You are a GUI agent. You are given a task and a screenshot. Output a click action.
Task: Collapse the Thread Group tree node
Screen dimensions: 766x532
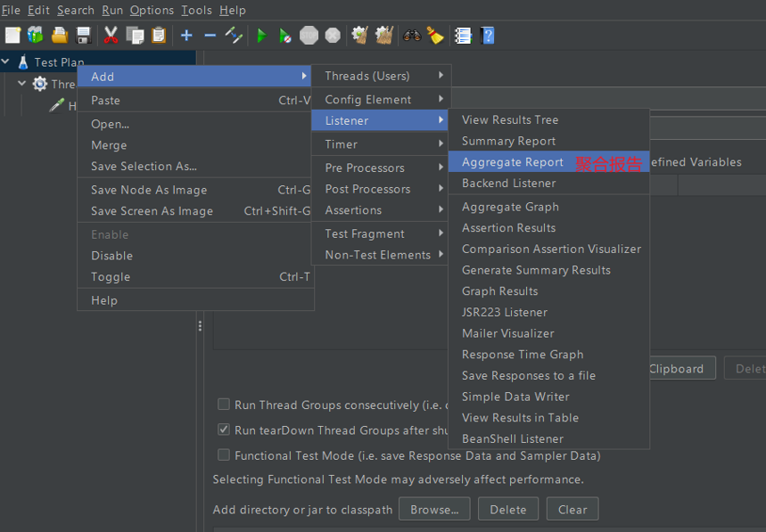coord(21,84)
